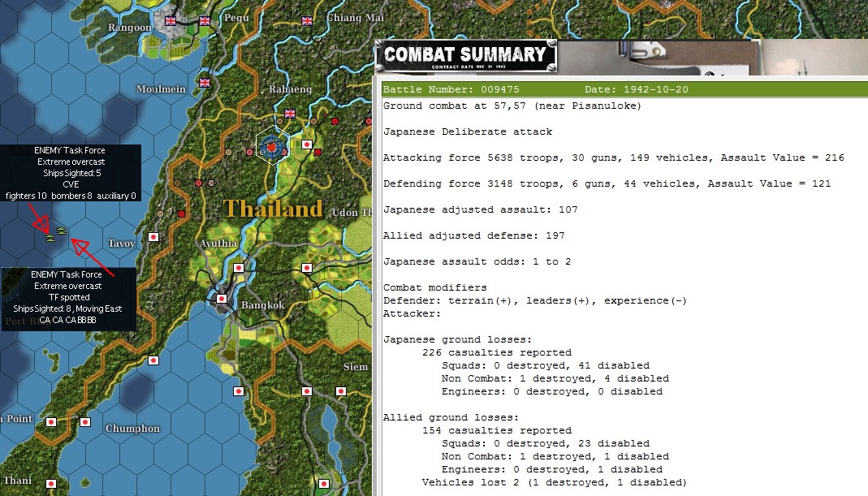Click tan unit counter left of Rahaeng's British flag

pyautogui.click(x=279, y=121)
